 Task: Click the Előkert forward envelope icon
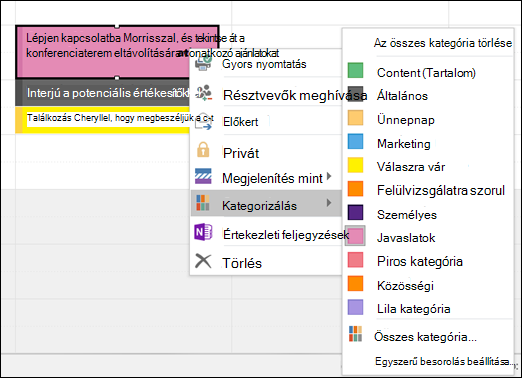[x=203, y=122]
